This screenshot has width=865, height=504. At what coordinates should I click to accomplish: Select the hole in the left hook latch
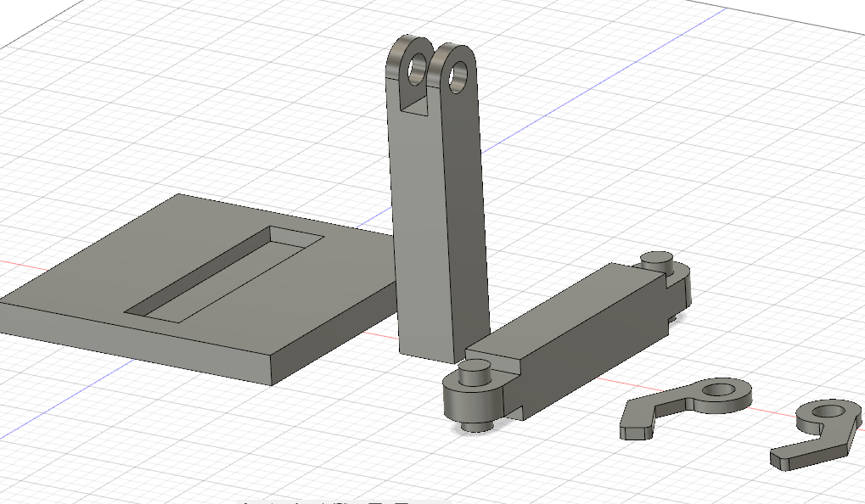pyautogui.click(x=719, y=390)
